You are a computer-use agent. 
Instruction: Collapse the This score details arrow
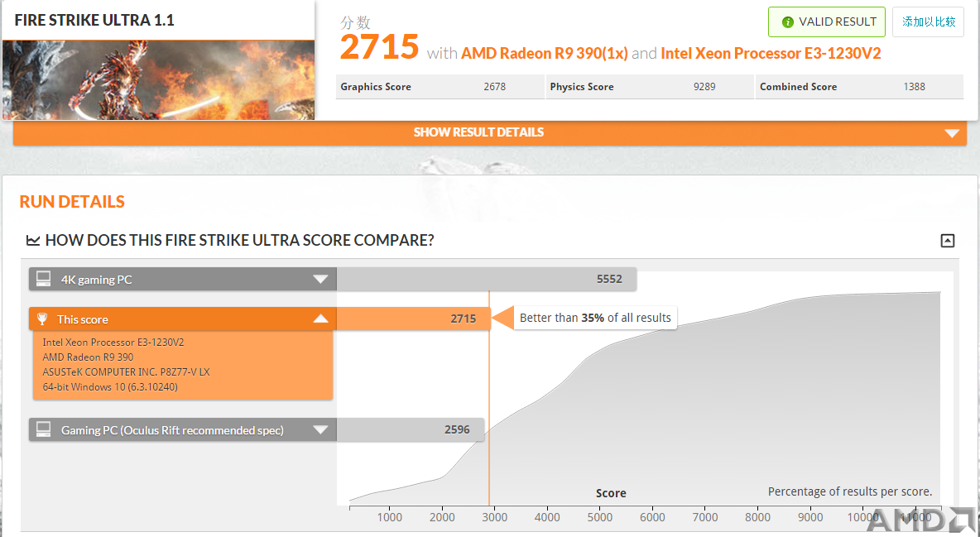[320, 319]
